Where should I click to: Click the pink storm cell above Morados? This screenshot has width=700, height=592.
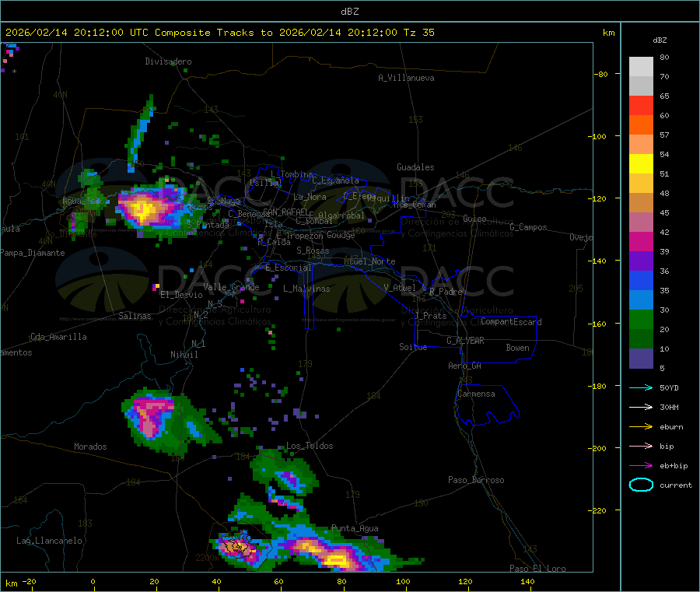click(150, 415)
